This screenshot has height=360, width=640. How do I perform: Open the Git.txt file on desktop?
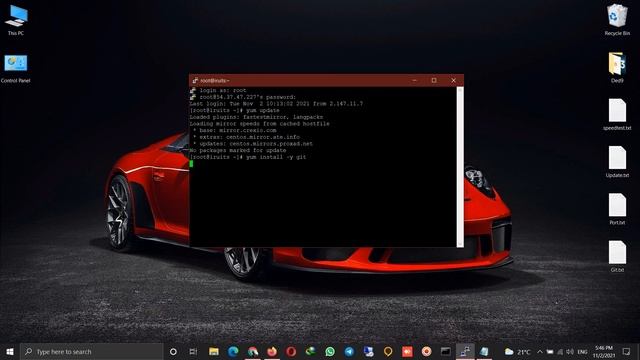click(x=617, y=256)
